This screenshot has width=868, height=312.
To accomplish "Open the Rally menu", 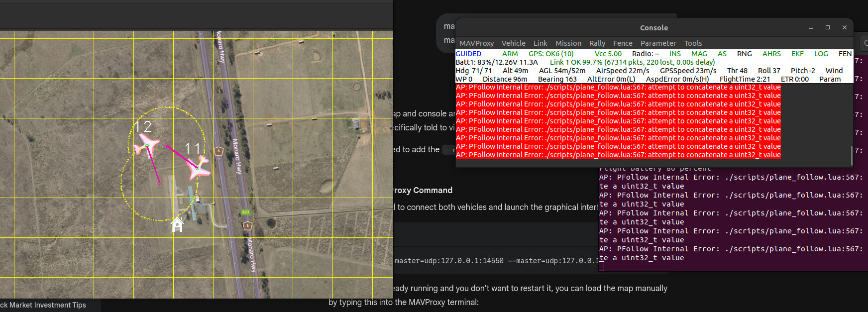I will tap(597, 43).
